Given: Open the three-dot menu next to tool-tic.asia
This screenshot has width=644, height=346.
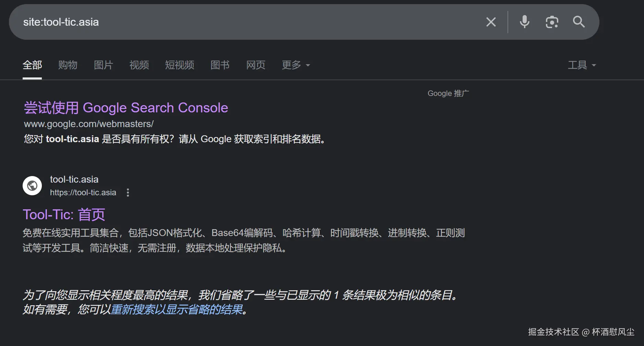Looking at the screenshot, I should (x=128, y=193).
